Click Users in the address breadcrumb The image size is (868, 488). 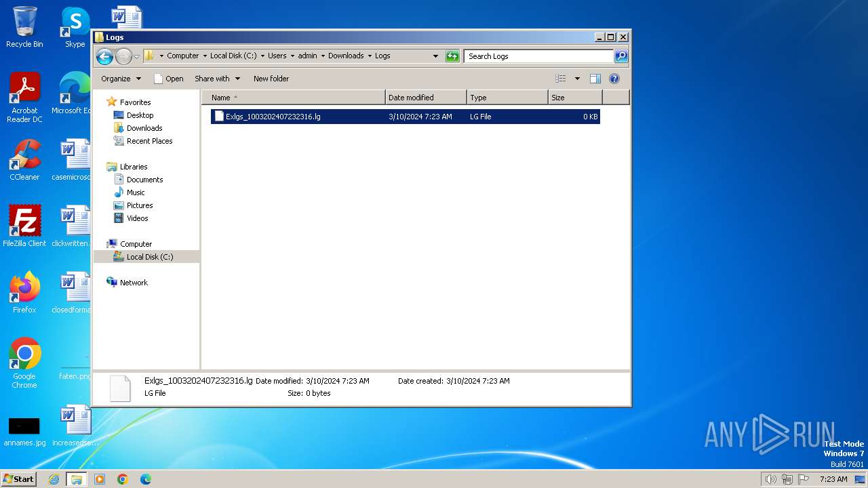coord(277,56)
